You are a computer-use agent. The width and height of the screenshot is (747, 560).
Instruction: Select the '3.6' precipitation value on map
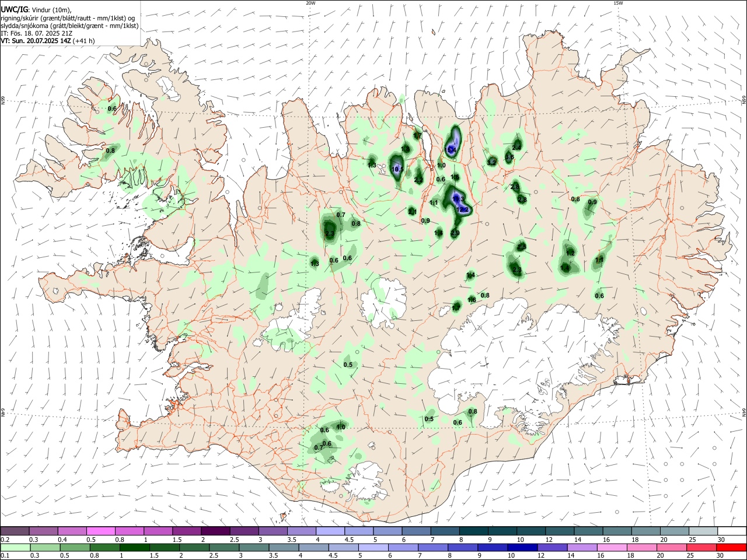coord(509,157)
